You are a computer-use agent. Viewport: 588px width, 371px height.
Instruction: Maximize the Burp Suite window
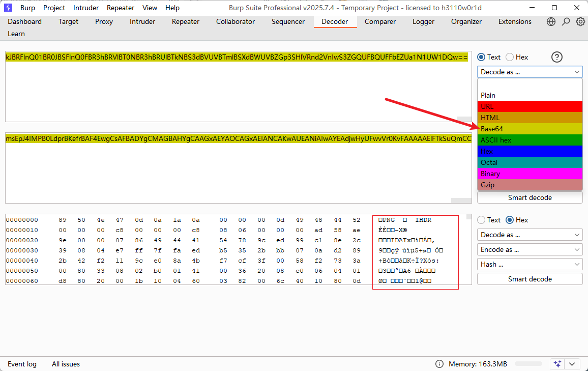(554, 8)
